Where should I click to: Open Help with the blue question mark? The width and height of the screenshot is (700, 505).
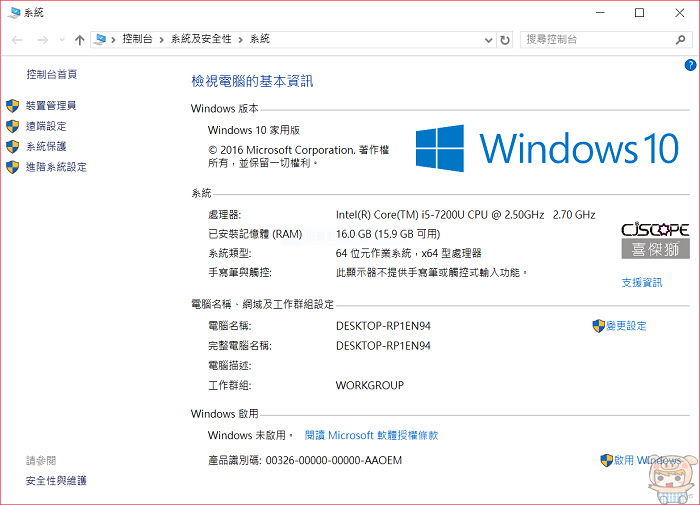(x=690, y=65)
